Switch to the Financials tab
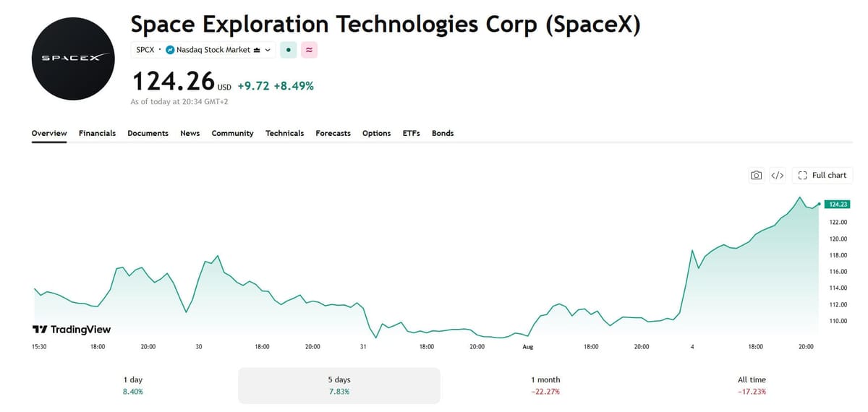868x412 pixels. click(x=97, y=133)
